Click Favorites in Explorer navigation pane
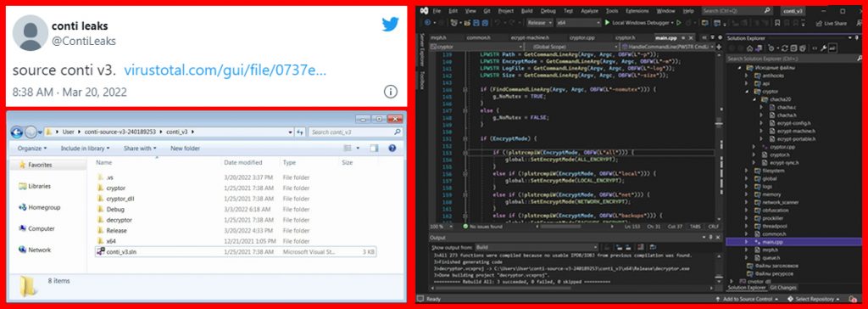868x309 pixels. (40, 165)
